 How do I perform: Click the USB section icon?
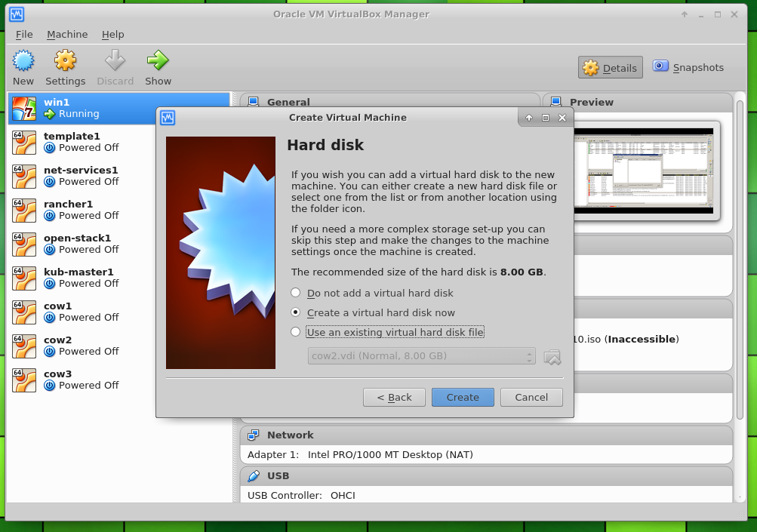[x=253, y=476]
